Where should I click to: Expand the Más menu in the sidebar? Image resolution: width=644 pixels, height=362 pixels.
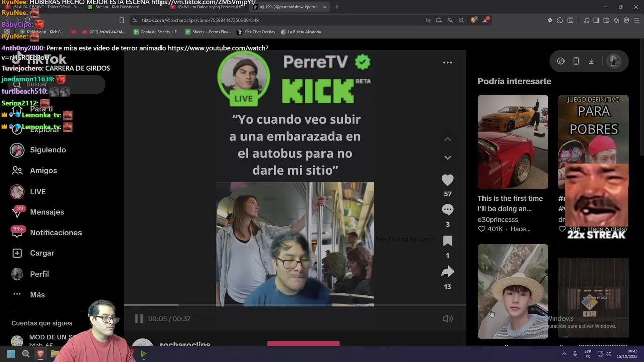37,295
